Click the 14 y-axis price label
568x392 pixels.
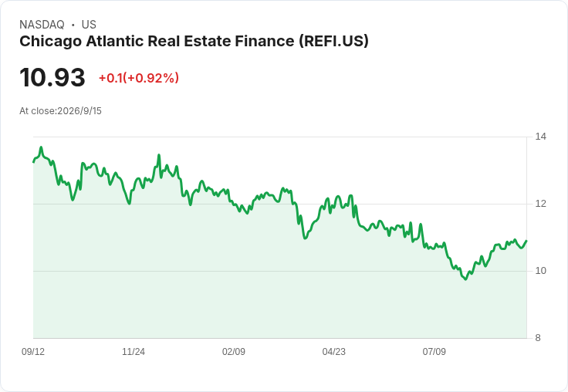click(x=540, y=137)
